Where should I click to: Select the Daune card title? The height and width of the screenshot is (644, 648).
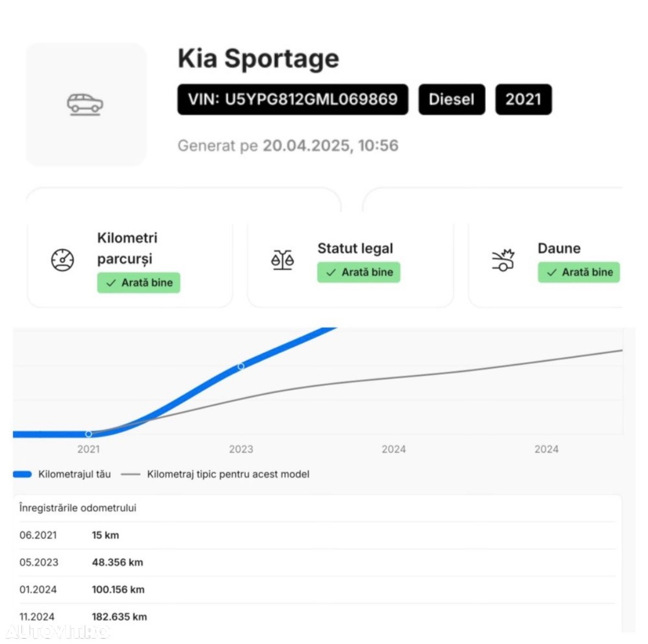[x=559, y=248]
